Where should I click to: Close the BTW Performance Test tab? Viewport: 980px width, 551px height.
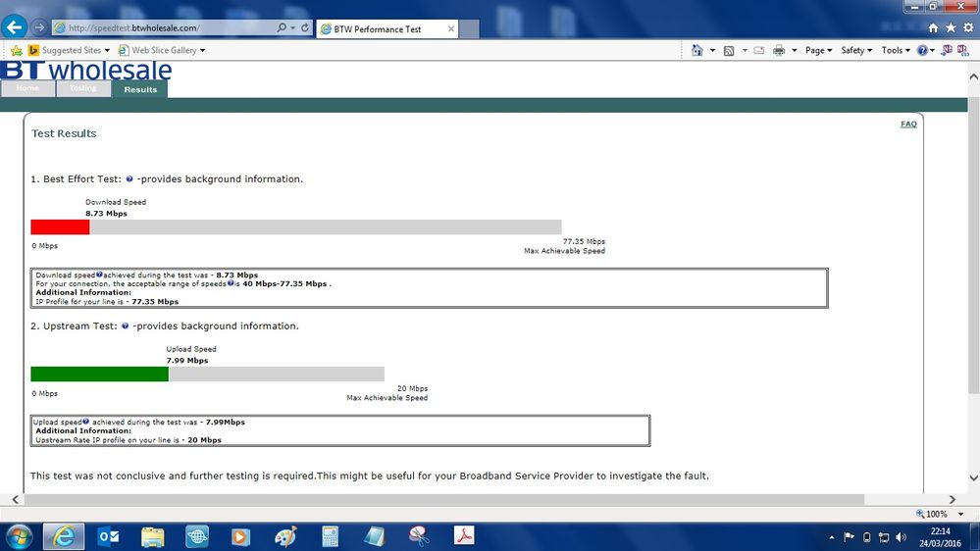(450, 28)
